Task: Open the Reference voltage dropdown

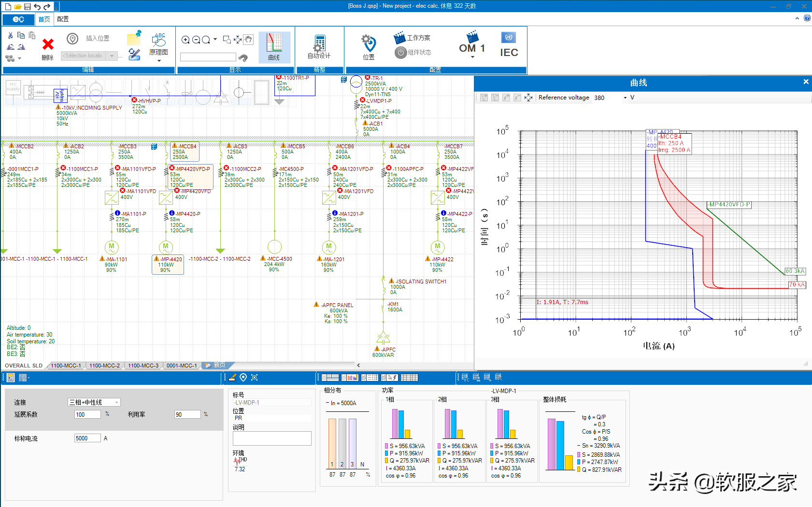Action: pos(625,98)
